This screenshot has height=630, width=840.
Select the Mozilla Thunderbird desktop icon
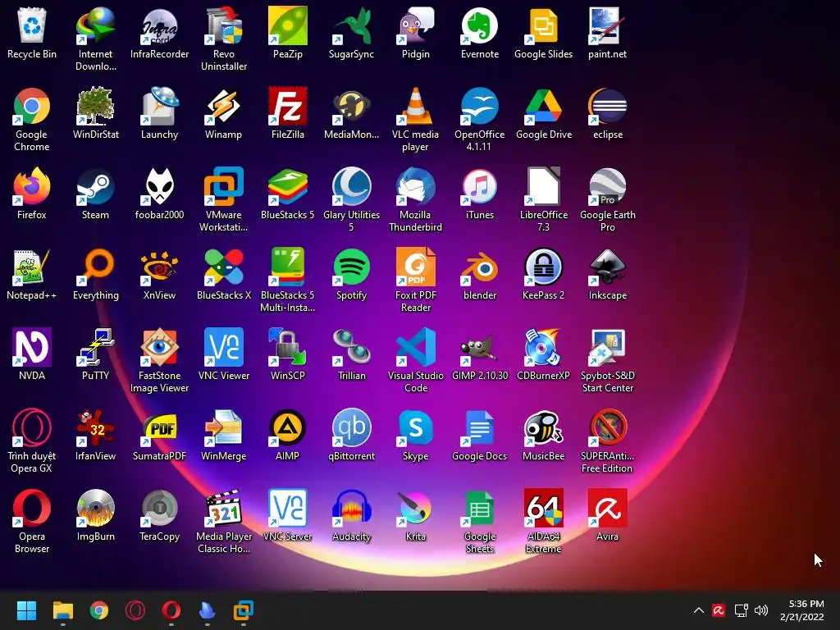[416, 186]
